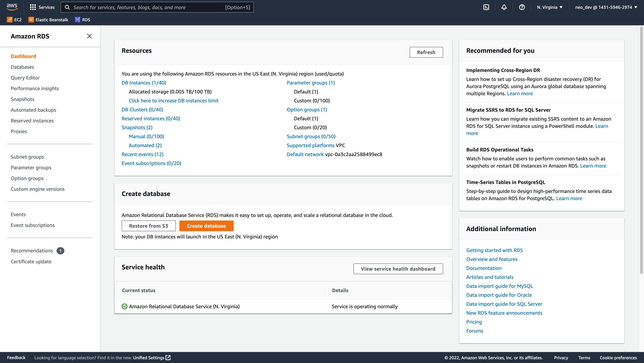Open Certificate update in sidebar
The height and width of the screenshot is (363, 644).
tap(31, 262)
